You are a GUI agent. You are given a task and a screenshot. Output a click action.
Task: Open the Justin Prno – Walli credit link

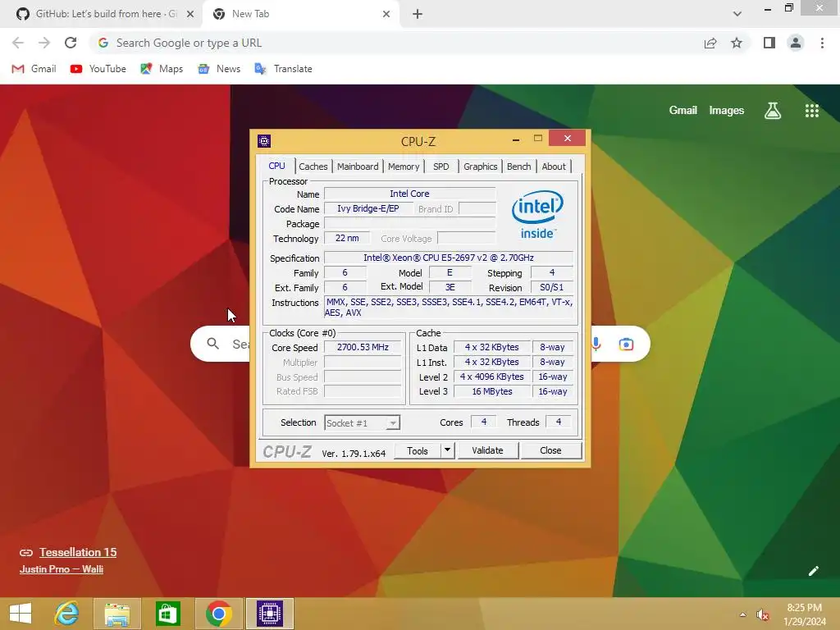[62, 569]
